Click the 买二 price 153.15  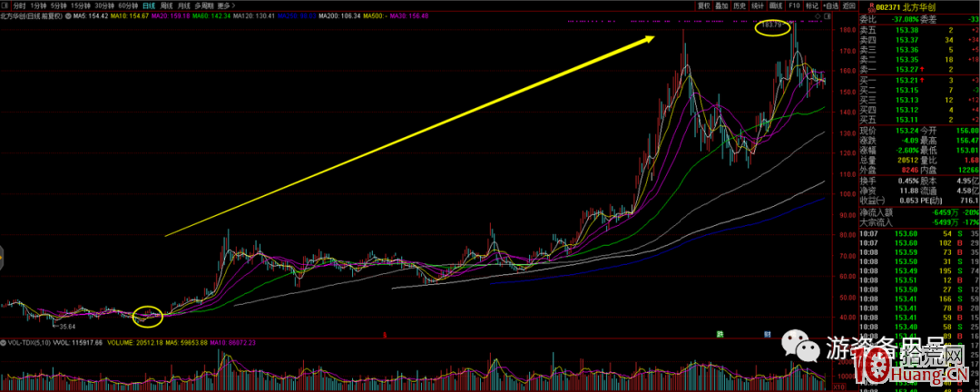pos(906,90)
